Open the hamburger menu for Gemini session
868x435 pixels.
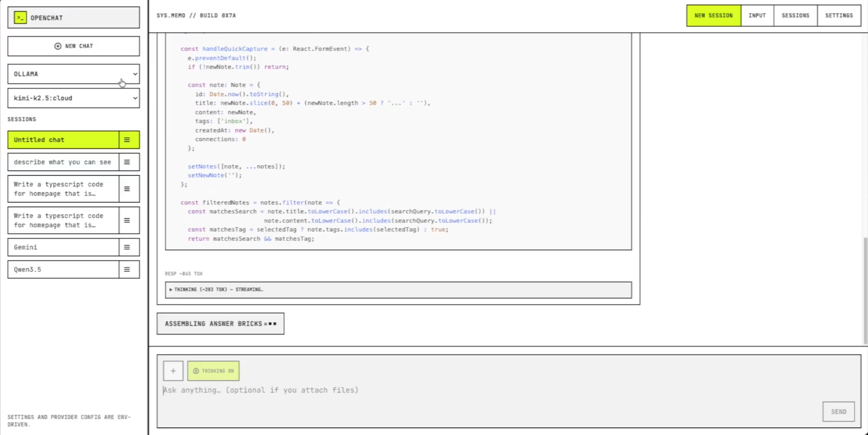point(127,247)
